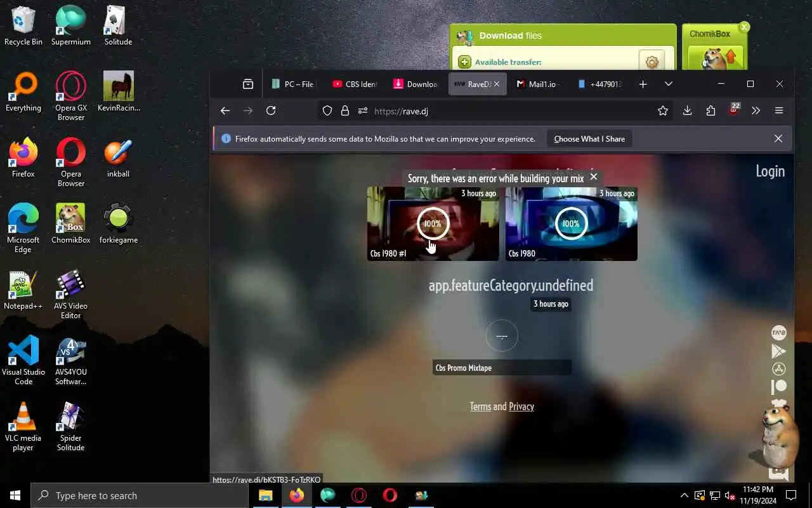Image resolution: width=812 pixels, height=508 pixels.
Task: List all tabs dropdown arrow
Action: pyautogui.click(x=668, y=84)
